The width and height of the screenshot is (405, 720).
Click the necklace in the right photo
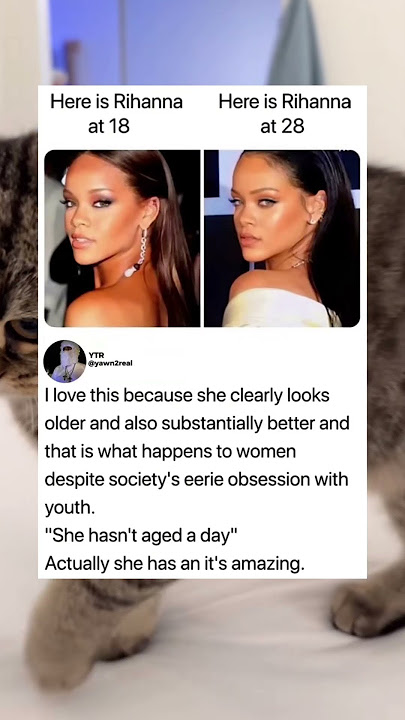(x=298, y=263)
